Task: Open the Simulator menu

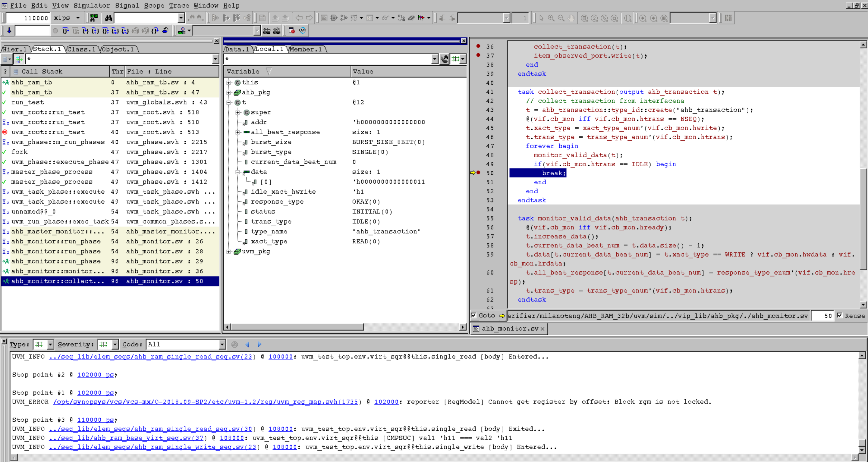Action: tap(92, 5)
